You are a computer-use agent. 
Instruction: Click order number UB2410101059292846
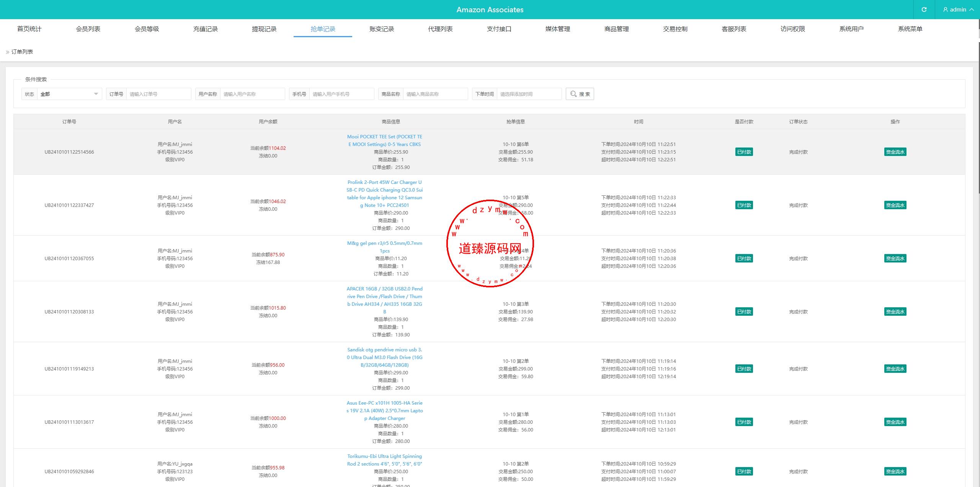[69, 472]
